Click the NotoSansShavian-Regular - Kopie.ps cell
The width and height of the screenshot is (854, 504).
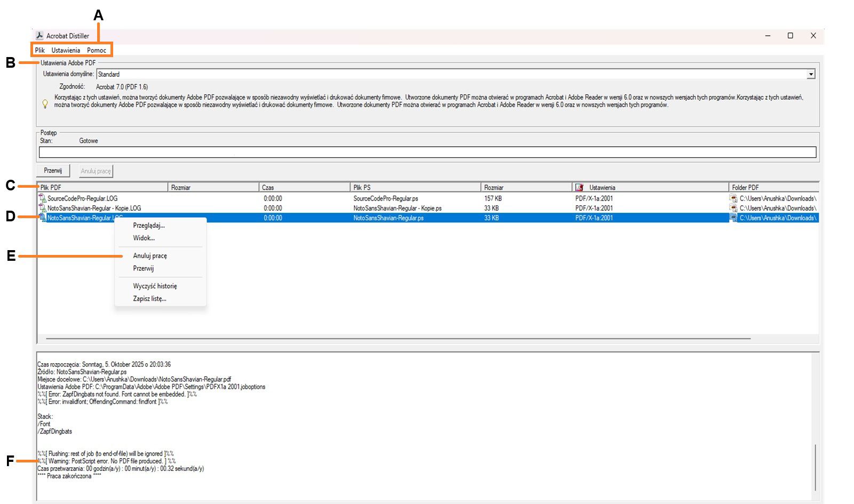(x=397, y=208)
